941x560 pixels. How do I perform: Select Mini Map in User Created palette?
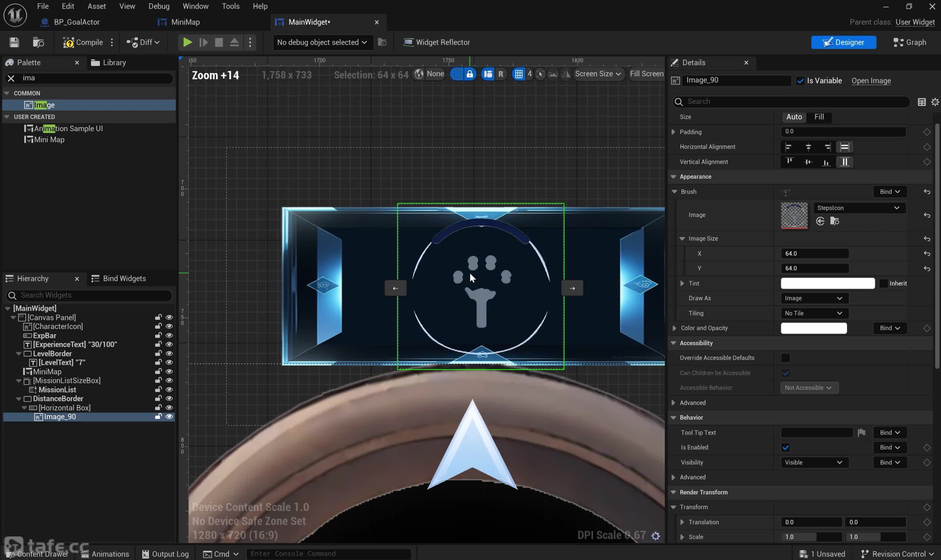click(x=49, y=140)
